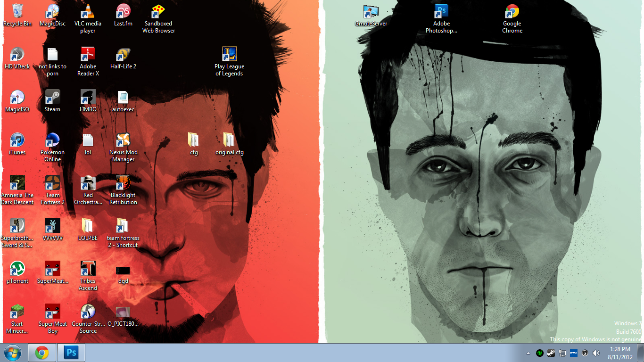Open the volume control speaker icon

click(x=596, y=353)
